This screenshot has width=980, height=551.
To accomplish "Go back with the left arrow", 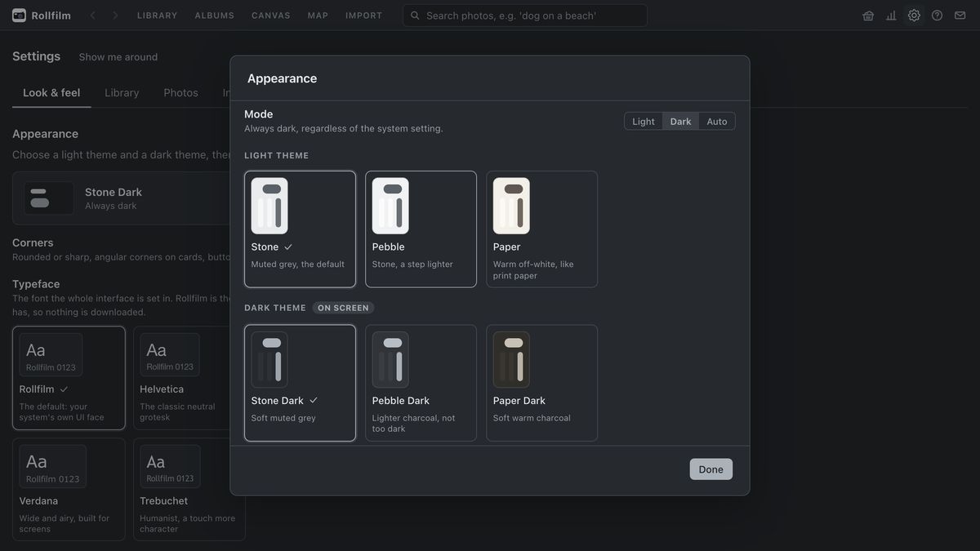I will [x=92, y=16].
